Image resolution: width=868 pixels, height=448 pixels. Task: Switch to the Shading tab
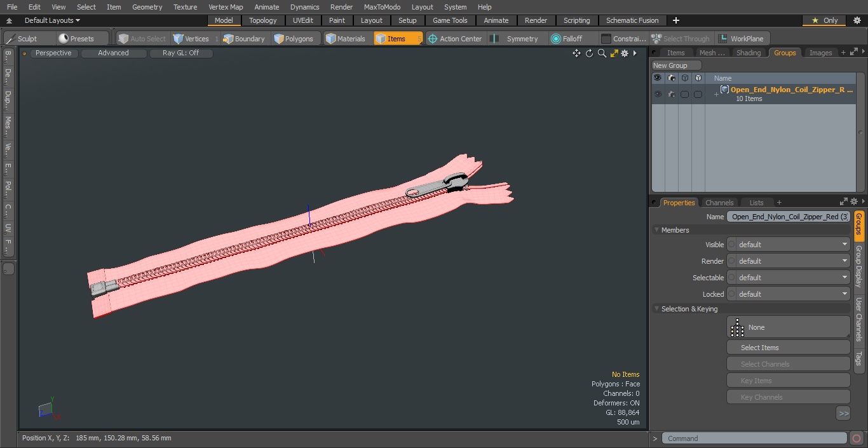(749, 53)
